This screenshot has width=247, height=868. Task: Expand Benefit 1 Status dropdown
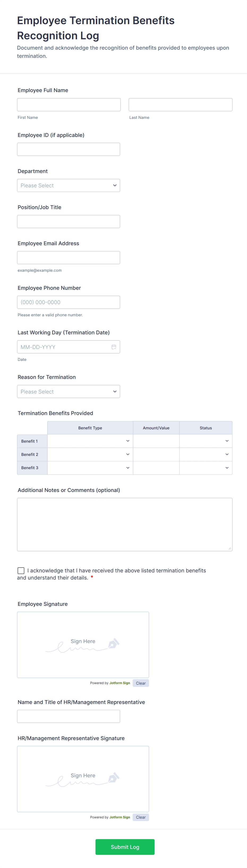[206, 441]
